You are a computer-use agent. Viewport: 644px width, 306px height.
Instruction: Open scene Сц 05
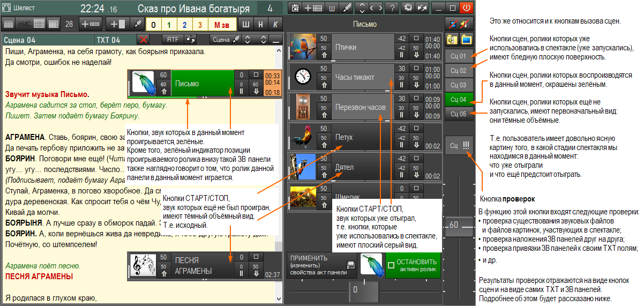click(x=459, y=114)
